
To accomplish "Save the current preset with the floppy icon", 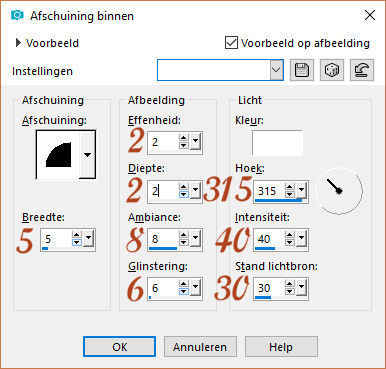I will pyautogui.click(x=302, y=70).
